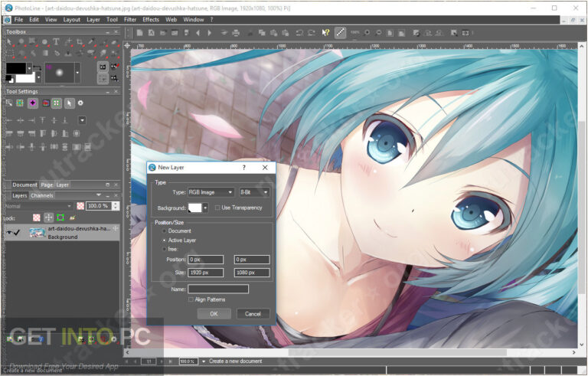The height and width of the screenshot is (376, 588).
Task: Click the Copy toolbar icon
Action: coord(262,33)
